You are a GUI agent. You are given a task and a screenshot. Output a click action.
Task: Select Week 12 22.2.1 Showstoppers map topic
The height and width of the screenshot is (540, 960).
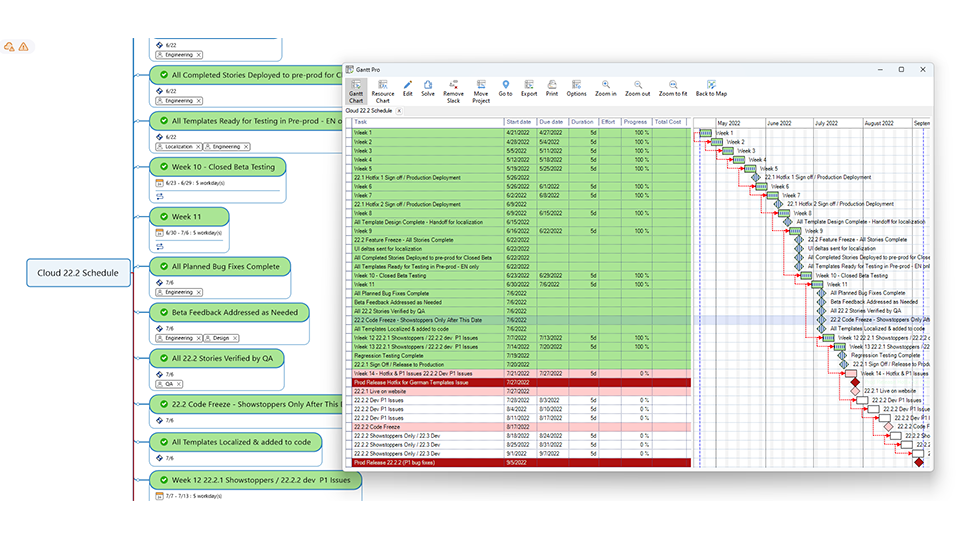tap(255, 480)
